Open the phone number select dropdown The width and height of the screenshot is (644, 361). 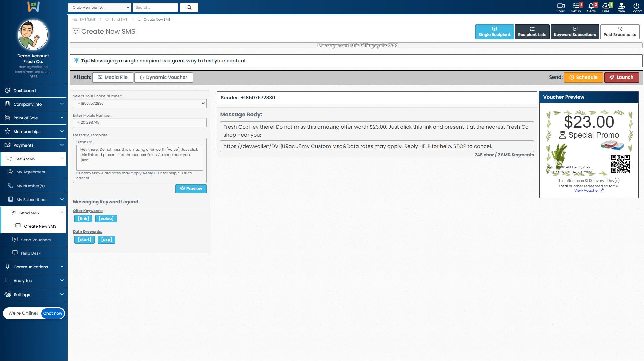pos(140,103)
